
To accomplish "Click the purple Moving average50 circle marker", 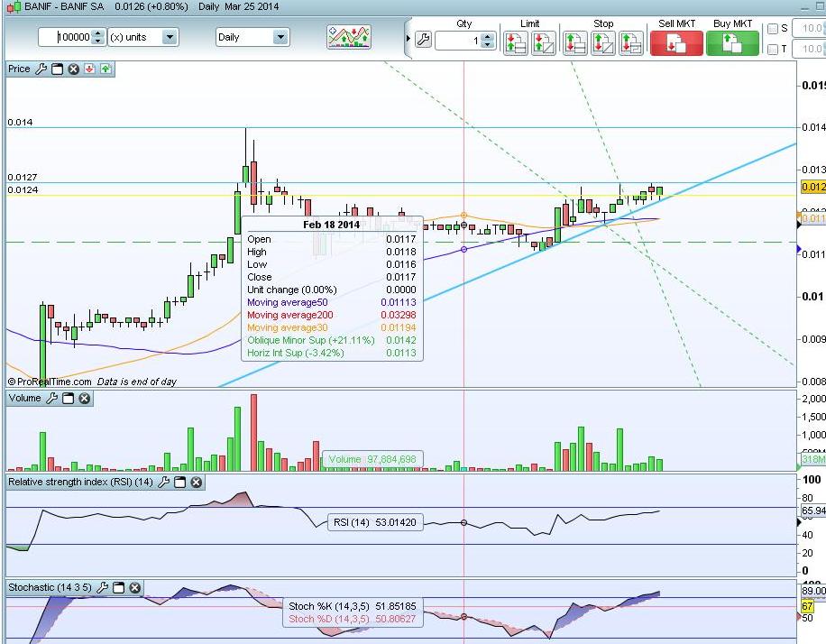I will tap(463, 249).
